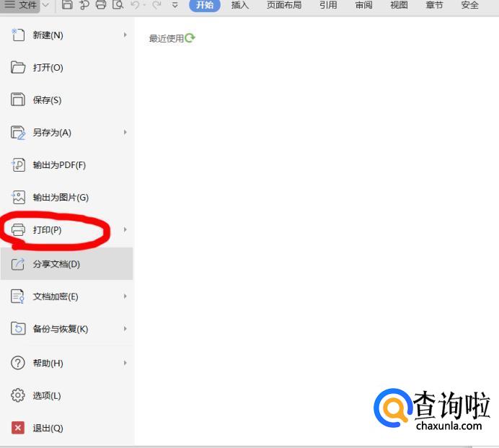Click the 输出为图片(G) icon

[18, 198]
